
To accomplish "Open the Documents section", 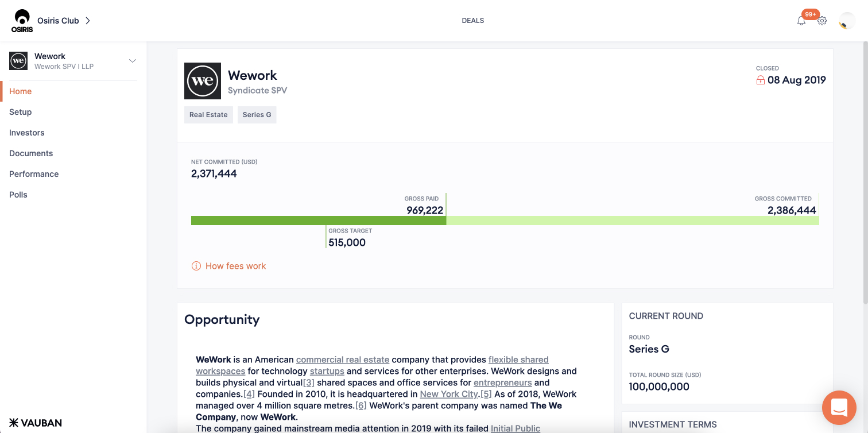I will tap(31, 153).
